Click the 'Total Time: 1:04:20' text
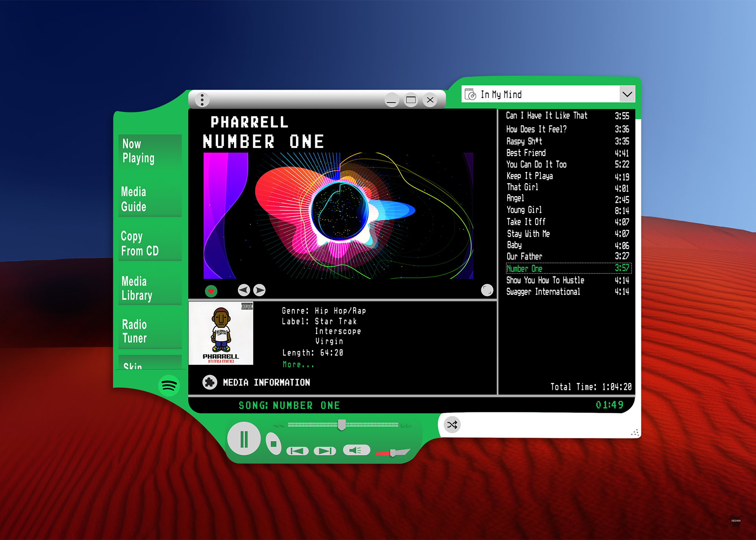This screenshot has width=756, height=540. click(591, 387)
